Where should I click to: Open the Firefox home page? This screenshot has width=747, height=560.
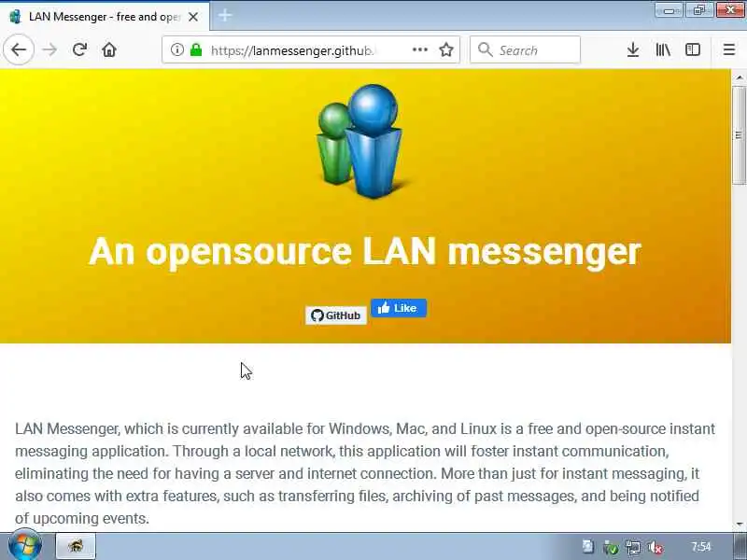click(x=109, y=49)
